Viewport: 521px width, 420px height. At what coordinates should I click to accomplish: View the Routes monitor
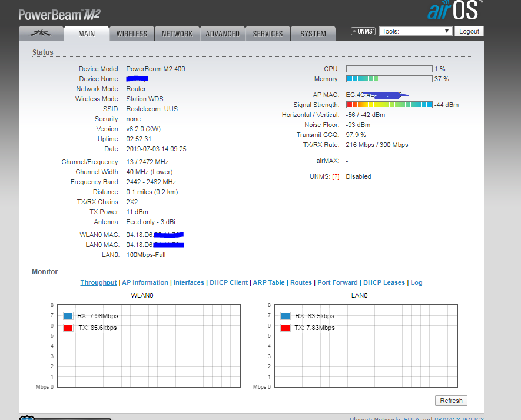301,282
